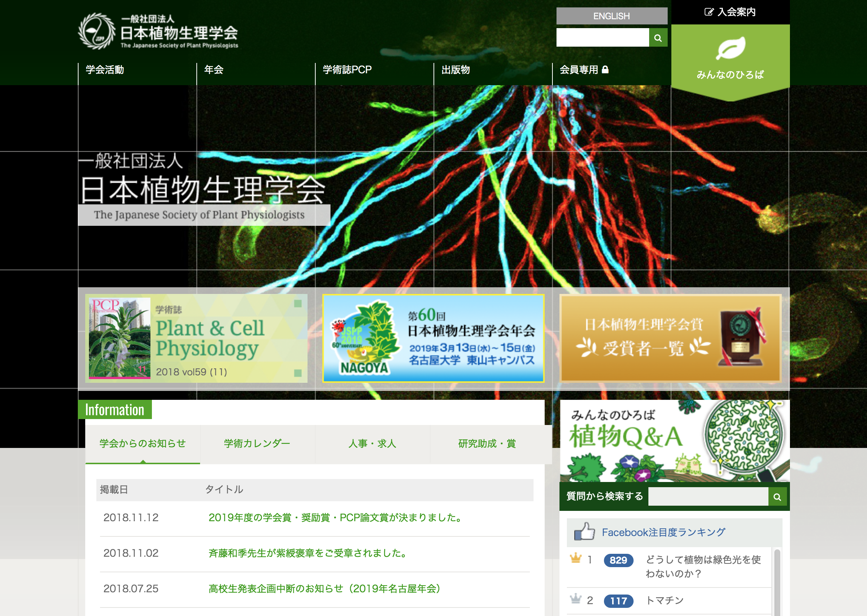Screen dimensions: 867x616
Task: Open the locked 会員専用 members menu
Action: point(584,70)
